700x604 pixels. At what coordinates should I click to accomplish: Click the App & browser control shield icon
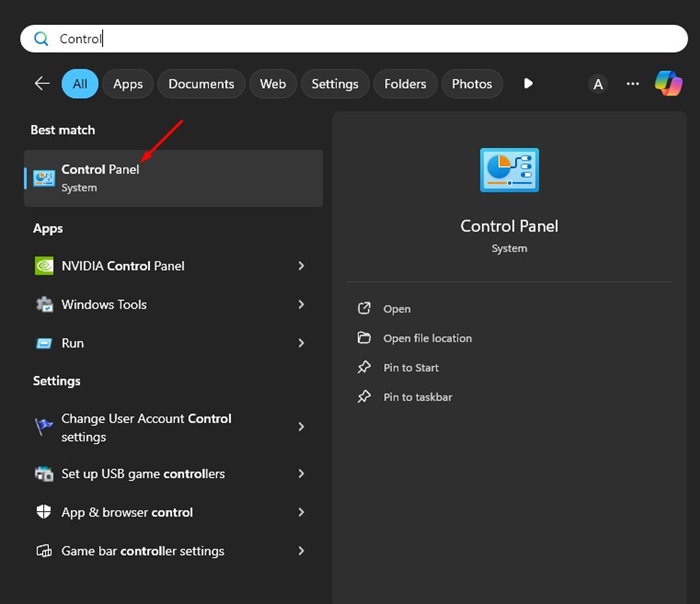(44, 512)
